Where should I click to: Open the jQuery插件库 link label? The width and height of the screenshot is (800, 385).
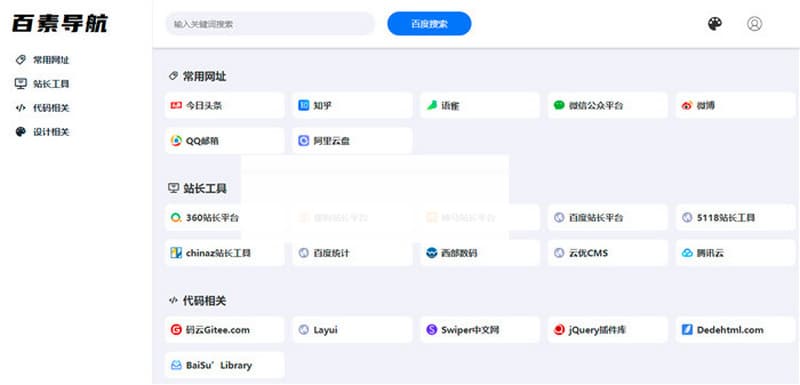coord(597,330)
